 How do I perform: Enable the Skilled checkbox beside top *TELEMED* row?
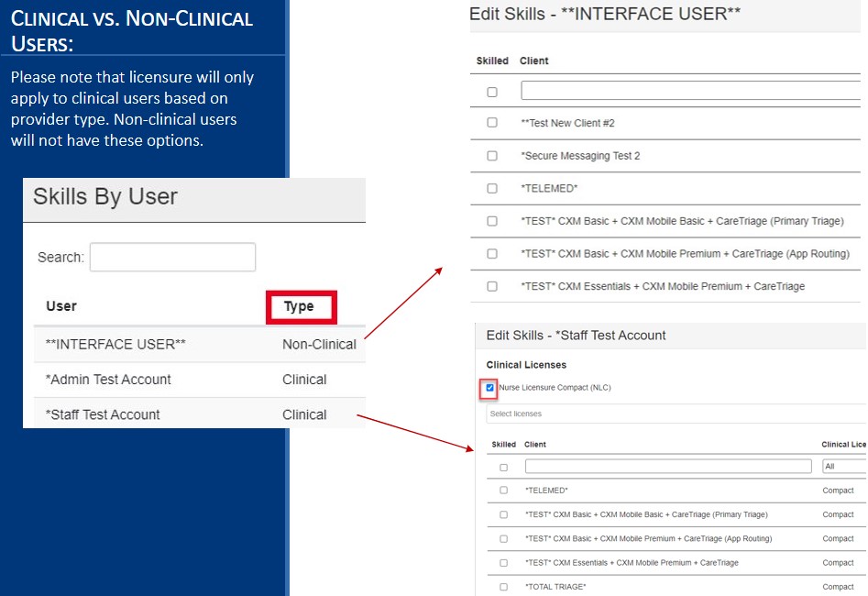[x=492, y=189]
